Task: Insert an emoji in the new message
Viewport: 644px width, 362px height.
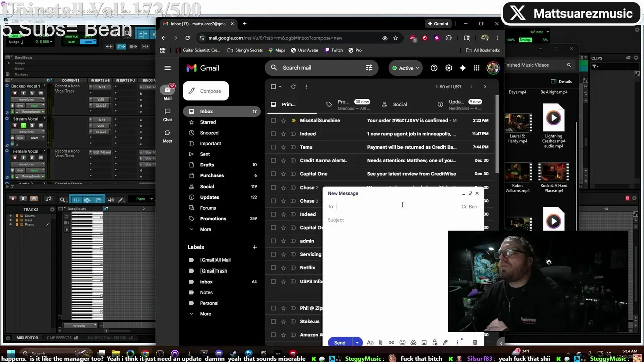Action: point(403,343)
